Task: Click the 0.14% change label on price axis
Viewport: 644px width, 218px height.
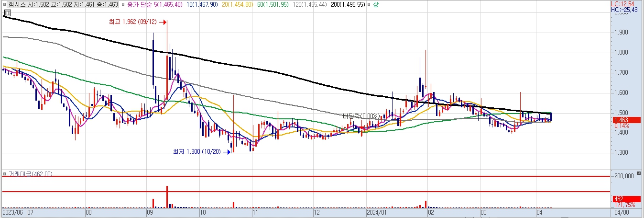Action: tap(622, 126)
